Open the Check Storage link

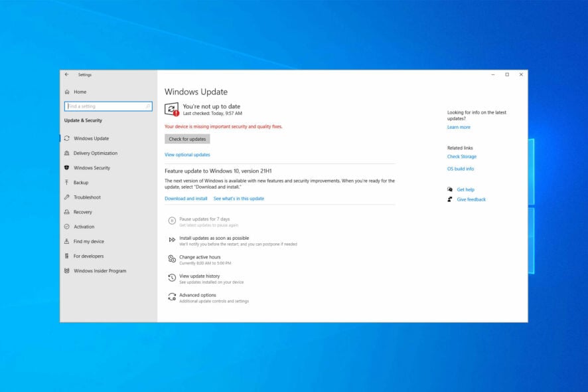coord(462,157)
